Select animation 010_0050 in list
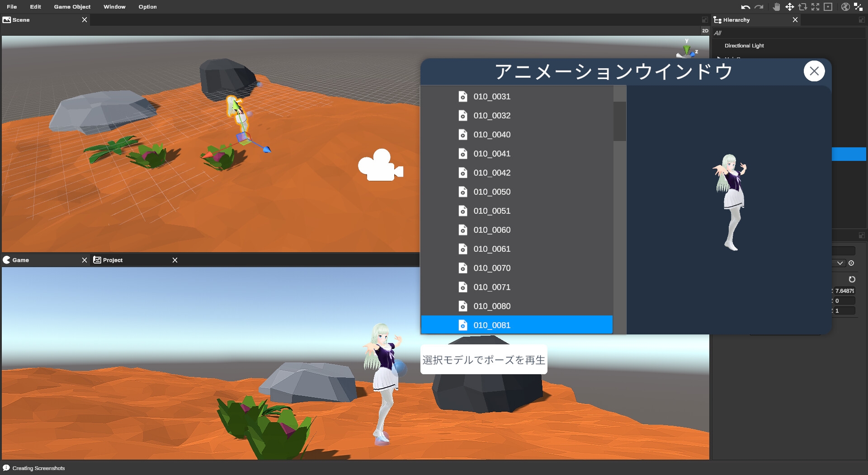868x475 pixels. [492, 192]
